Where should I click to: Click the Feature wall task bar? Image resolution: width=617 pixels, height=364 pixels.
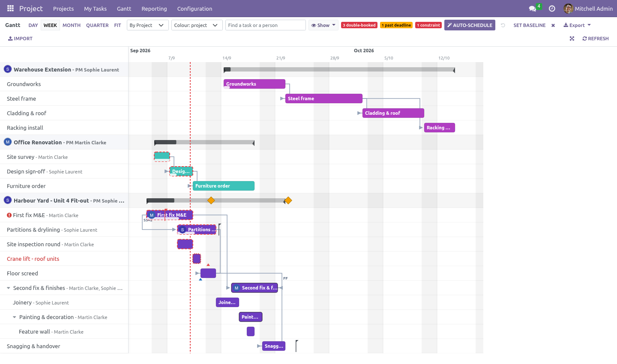point(251,331)
